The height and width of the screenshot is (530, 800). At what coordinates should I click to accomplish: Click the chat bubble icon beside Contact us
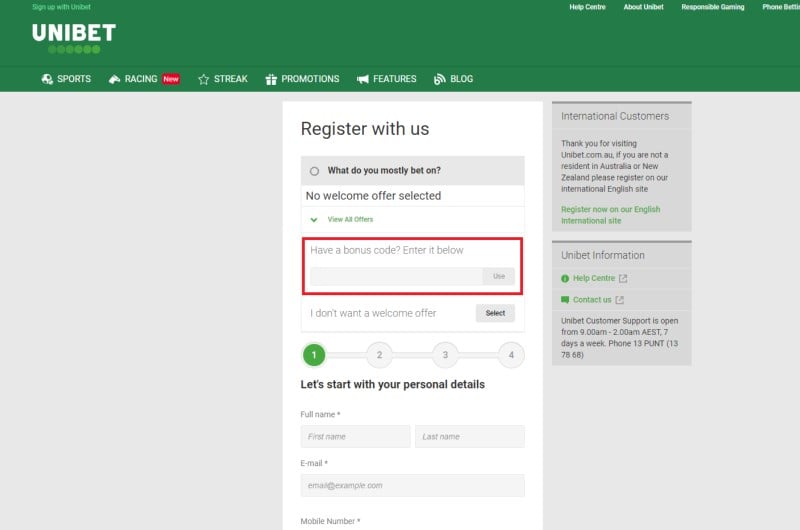(565, 300)
